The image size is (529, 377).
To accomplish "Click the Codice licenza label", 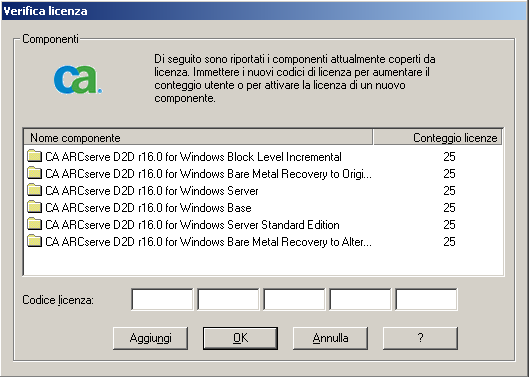I will click(58, 300).
